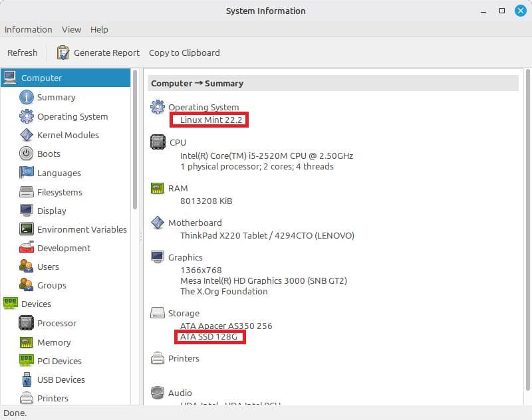This screenshot has height=420, width=532.
Task: Open the USB Devices entry
Action: click(61, 379)
